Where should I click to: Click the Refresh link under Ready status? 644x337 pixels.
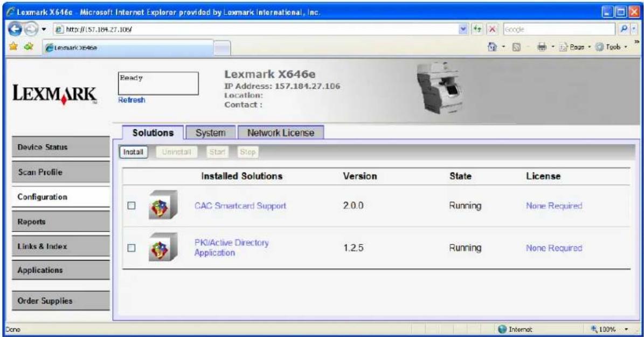pos(131,100)
